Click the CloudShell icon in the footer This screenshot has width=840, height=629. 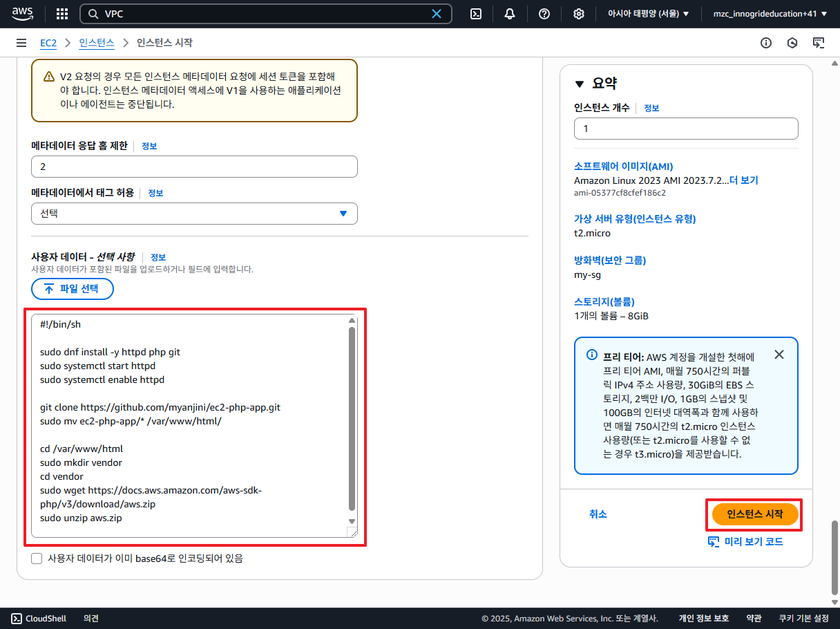(x=17, y=619)
